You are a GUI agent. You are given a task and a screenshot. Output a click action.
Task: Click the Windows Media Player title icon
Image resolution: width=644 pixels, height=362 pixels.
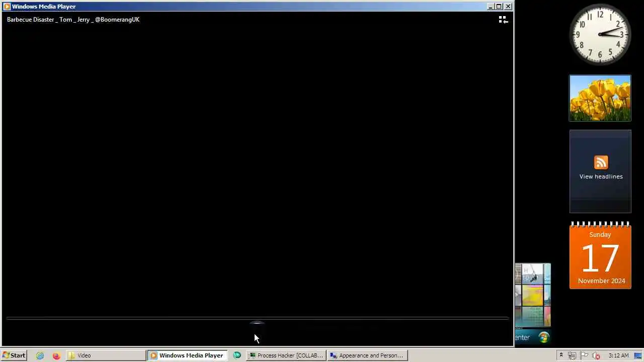(x=7, y=7)
